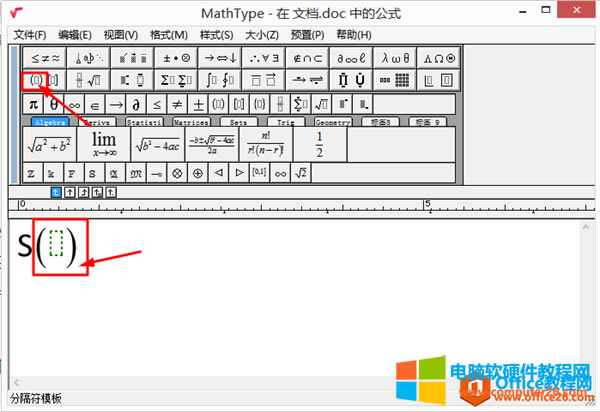The image size is (600, 412).
Task: Open the lowercase Greek letters palette (λωθ)
Action: pos(395,58)
